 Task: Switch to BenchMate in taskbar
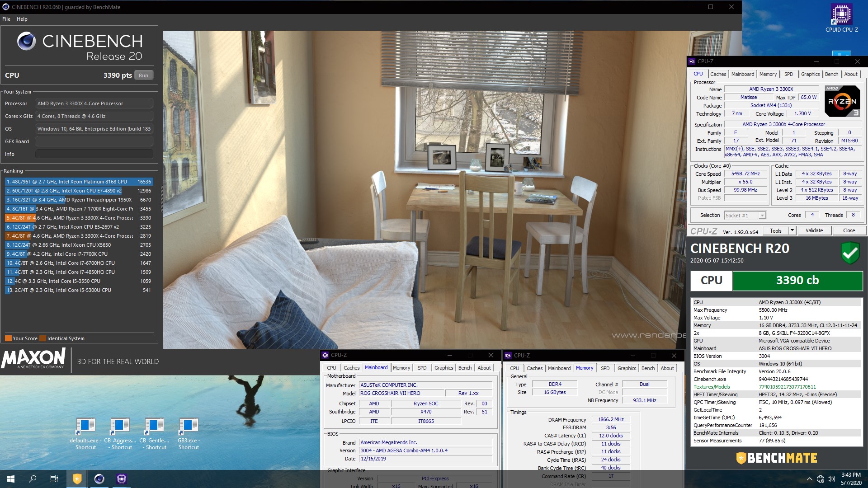click(77, 479)
